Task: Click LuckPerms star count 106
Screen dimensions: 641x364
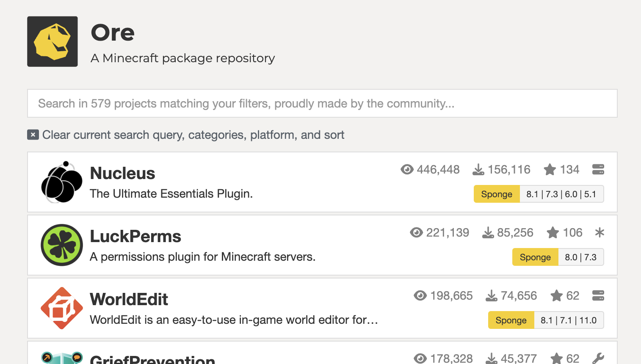Action: tap(572, 233)
